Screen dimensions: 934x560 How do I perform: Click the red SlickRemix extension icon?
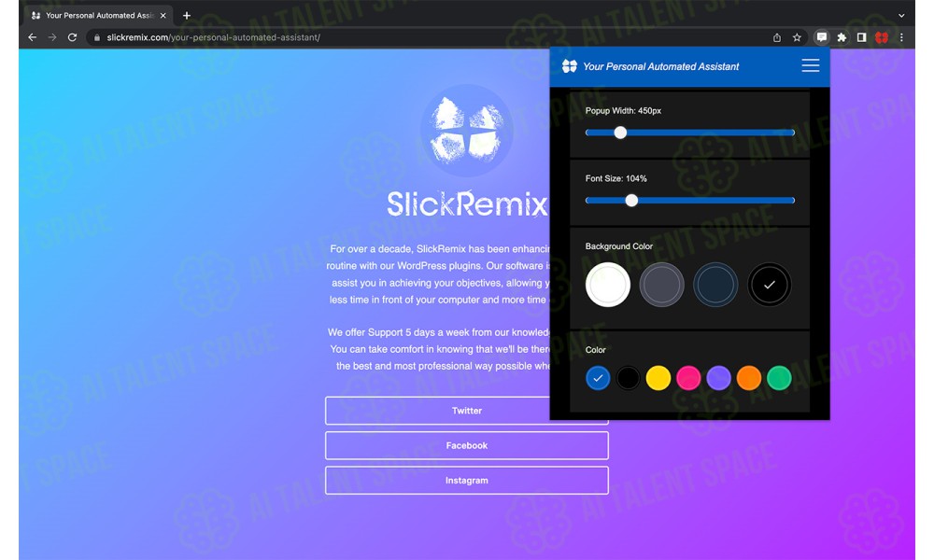click(882, 37)
